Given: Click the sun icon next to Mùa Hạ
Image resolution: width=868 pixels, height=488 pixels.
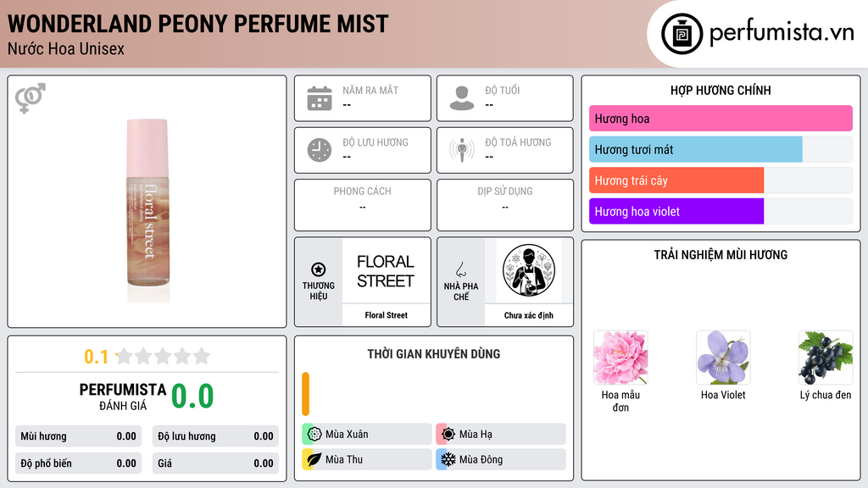Looking at the screenshot, I should (x=448, y=435).
